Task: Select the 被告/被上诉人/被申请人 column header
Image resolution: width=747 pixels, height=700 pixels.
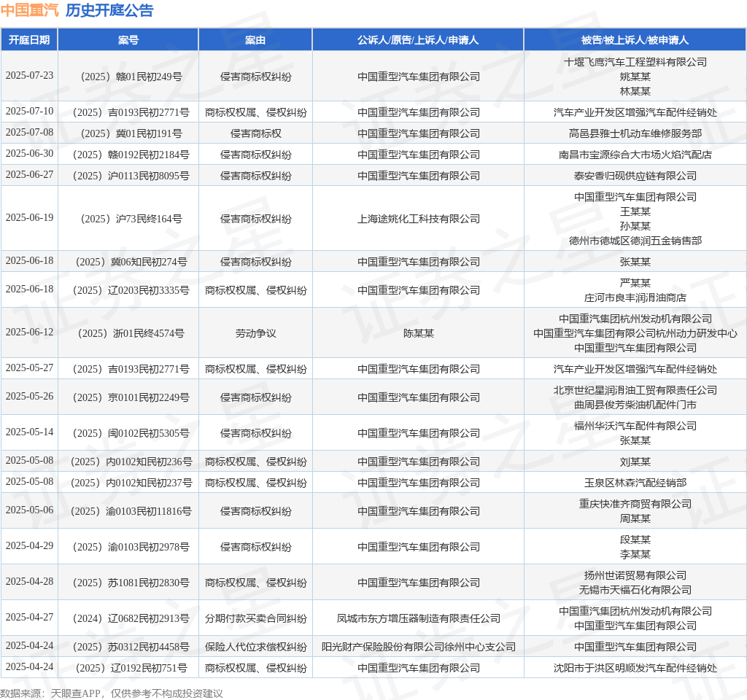Action: [635, 40]
